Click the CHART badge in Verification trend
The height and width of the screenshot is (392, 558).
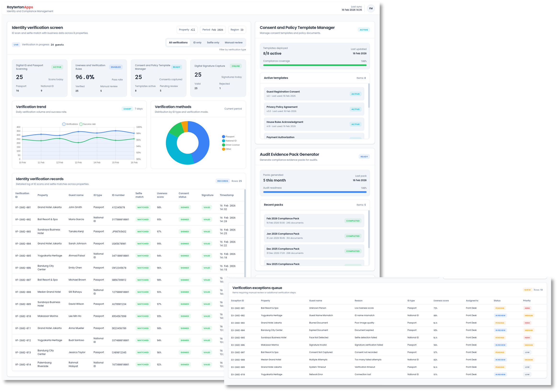[x=127, y=109]
